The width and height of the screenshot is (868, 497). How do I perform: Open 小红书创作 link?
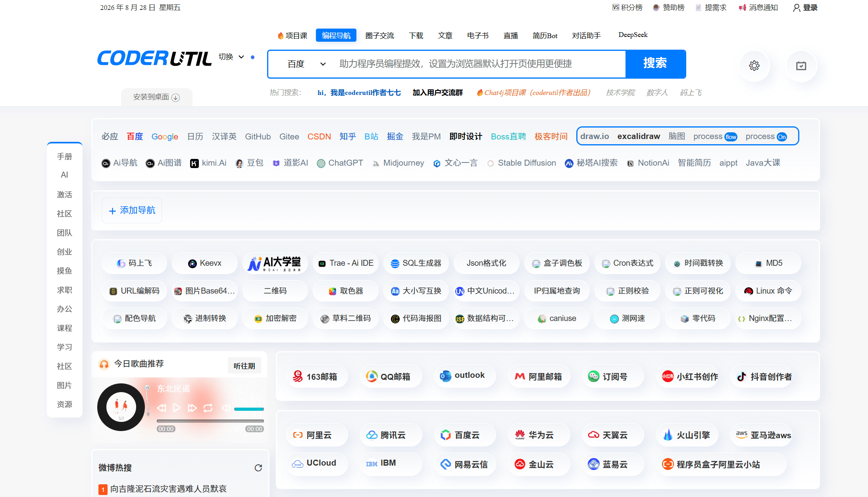click(x=687, y=376)
